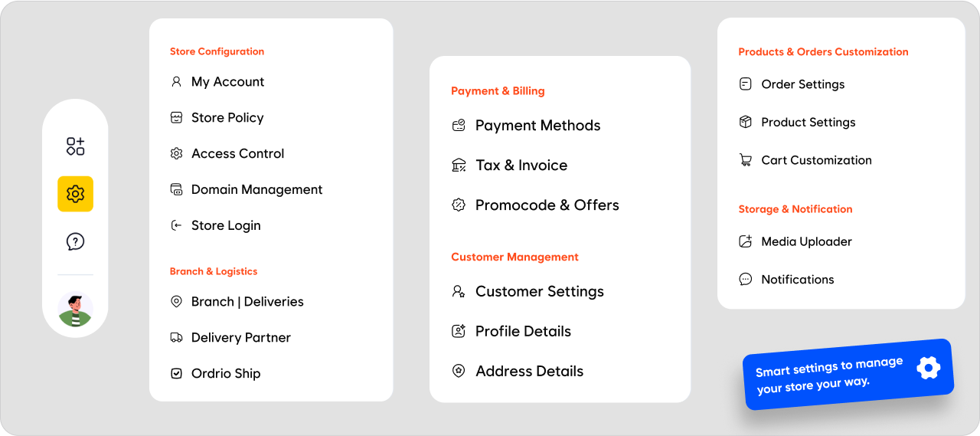
Task: Open Customer Settings
Action: 539,292
